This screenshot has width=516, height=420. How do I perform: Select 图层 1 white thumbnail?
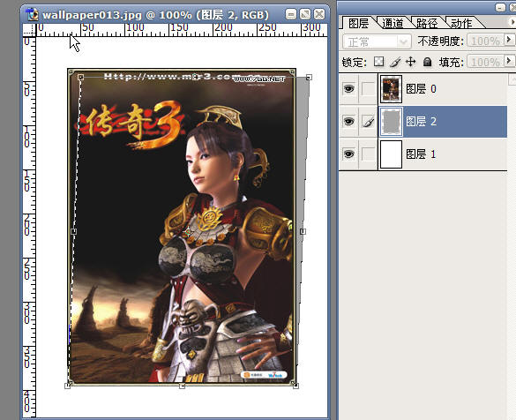click(x=391, y=154)
